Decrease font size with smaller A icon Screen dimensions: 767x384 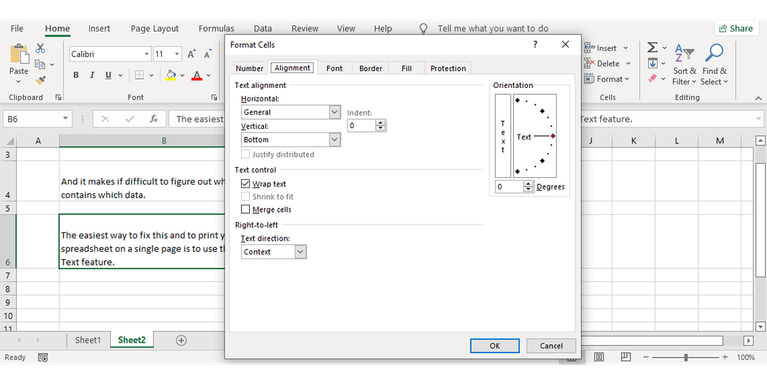pos(208,54)
